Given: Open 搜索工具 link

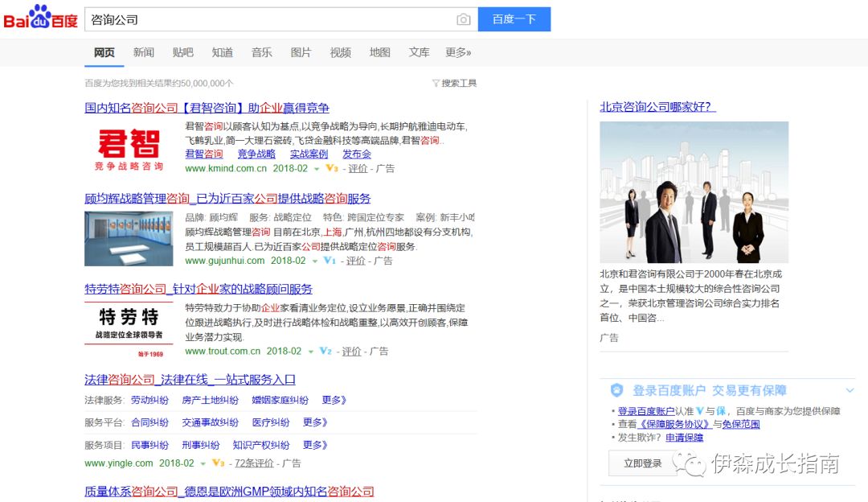Looking at the screenshot, I should 459,83.
